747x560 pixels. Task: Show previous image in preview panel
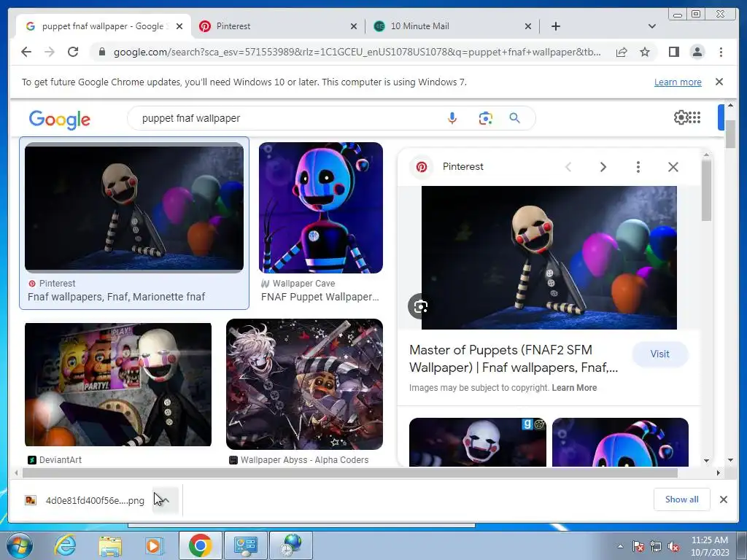[568, 167]
